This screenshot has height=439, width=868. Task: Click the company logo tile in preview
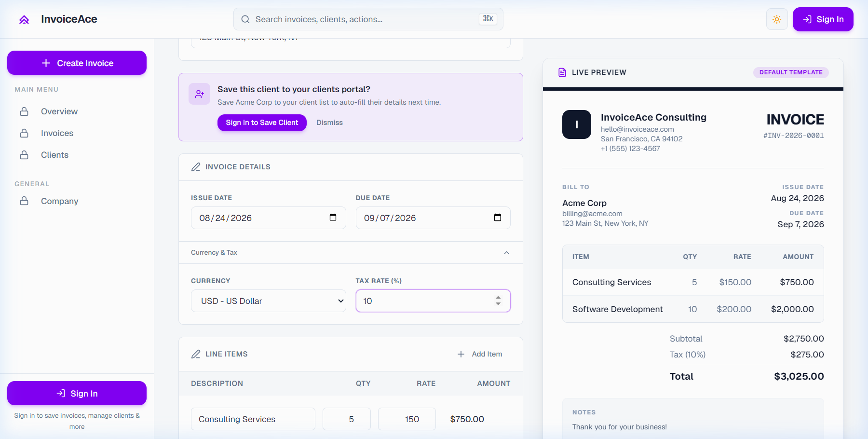577,124
